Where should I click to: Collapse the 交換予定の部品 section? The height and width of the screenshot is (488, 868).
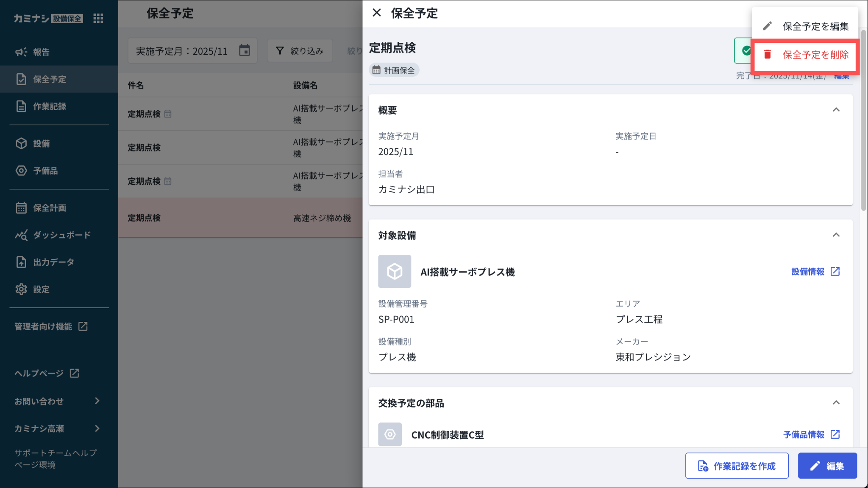(x=836, y=403)
